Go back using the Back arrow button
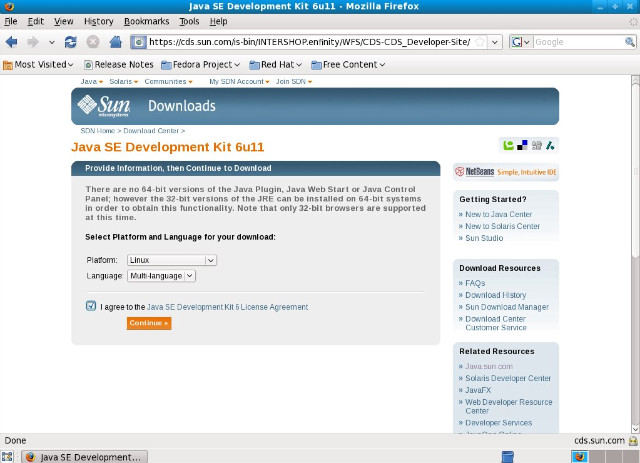 pos(11,42)
